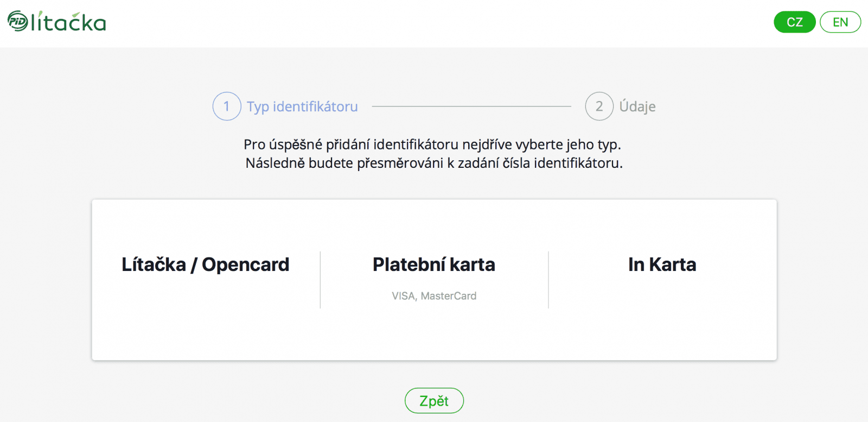The image size is (868, 422).
Task: Click the VISA, MasterCard subtitle text
Action: pyautogui.click(x=434, y=295)
